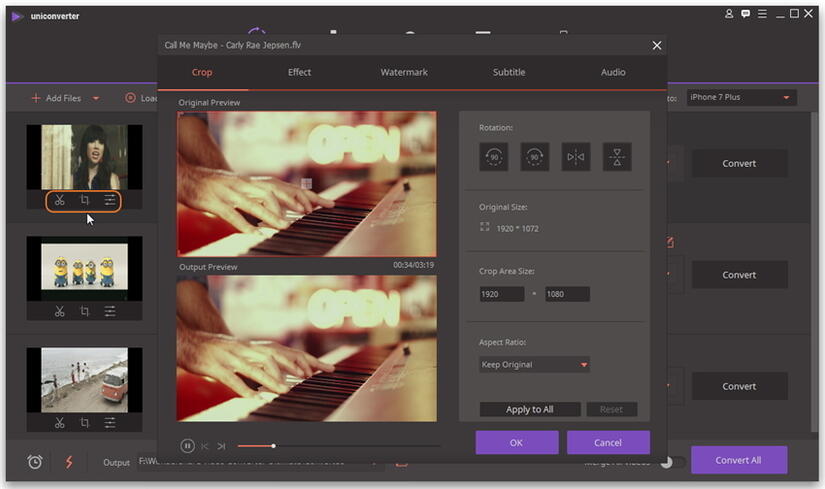
Task: Click the Cancel button
Action: 608,443
